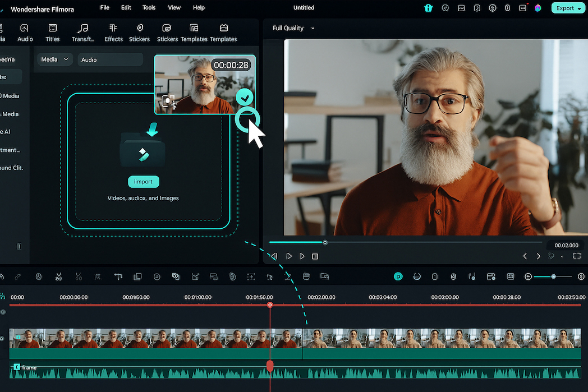Viewport: 588px width, 392px height.
Task: Switch to the Audio library panel
Action: [25, 32]
